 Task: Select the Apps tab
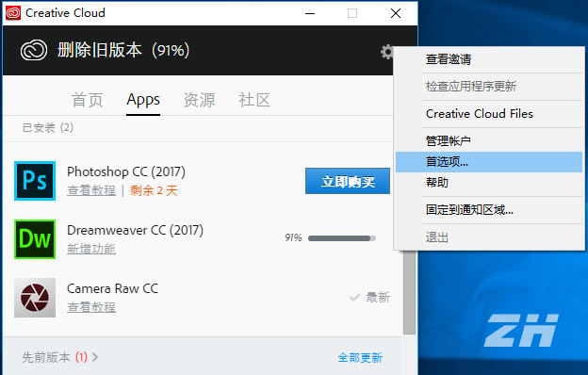(143, 100)
